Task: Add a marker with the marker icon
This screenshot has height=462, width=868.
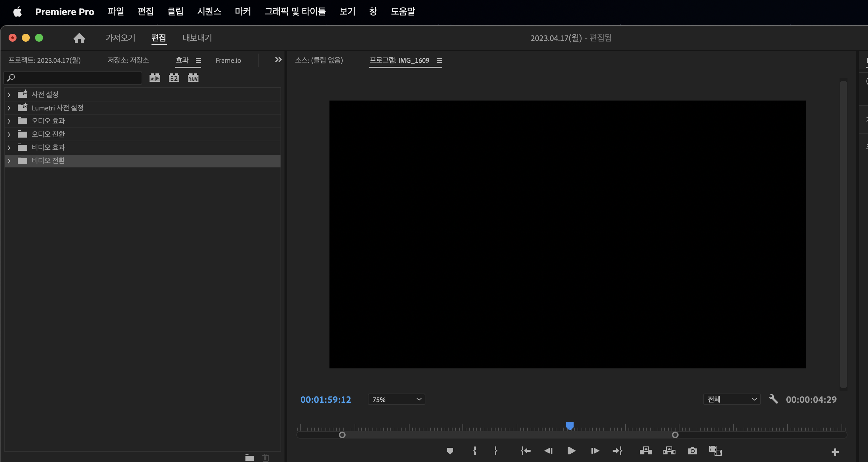Action: (450, 451)
